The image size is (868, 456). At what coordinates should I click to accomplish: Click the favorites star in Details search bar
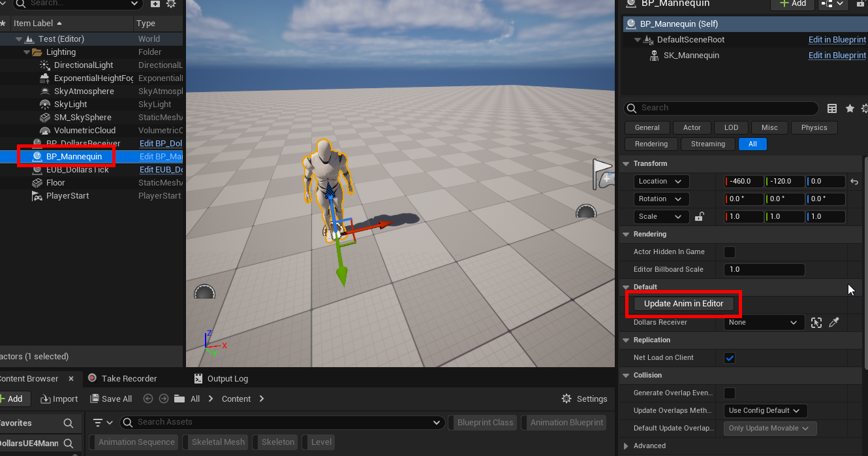(849, 108)
